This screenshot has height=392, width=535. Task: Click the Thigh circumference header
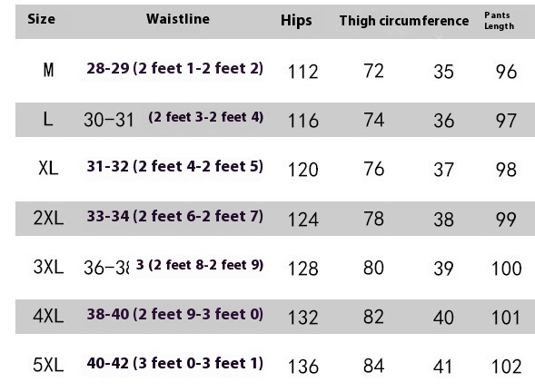404,21
